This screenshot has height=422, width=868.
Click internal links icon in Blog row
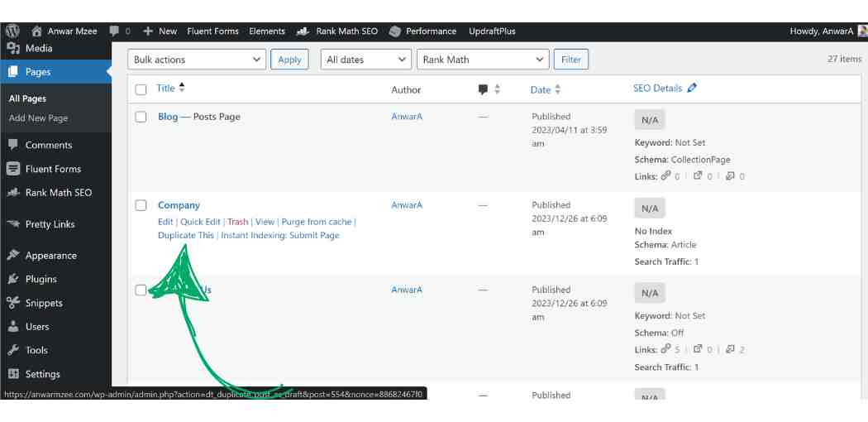(x=665, y=175)
